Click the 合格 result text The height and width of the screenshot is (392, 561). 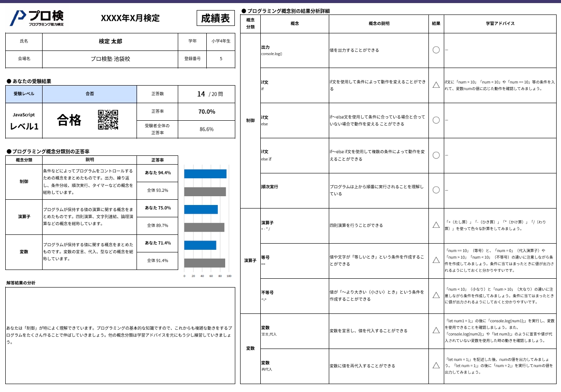tap(69, 120)
